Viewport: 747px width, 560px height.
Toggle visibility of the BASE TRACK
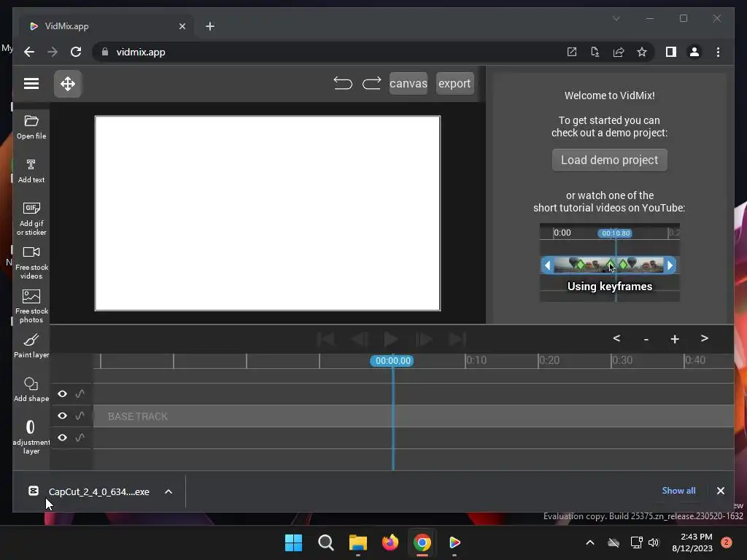(x=63, y=416)
